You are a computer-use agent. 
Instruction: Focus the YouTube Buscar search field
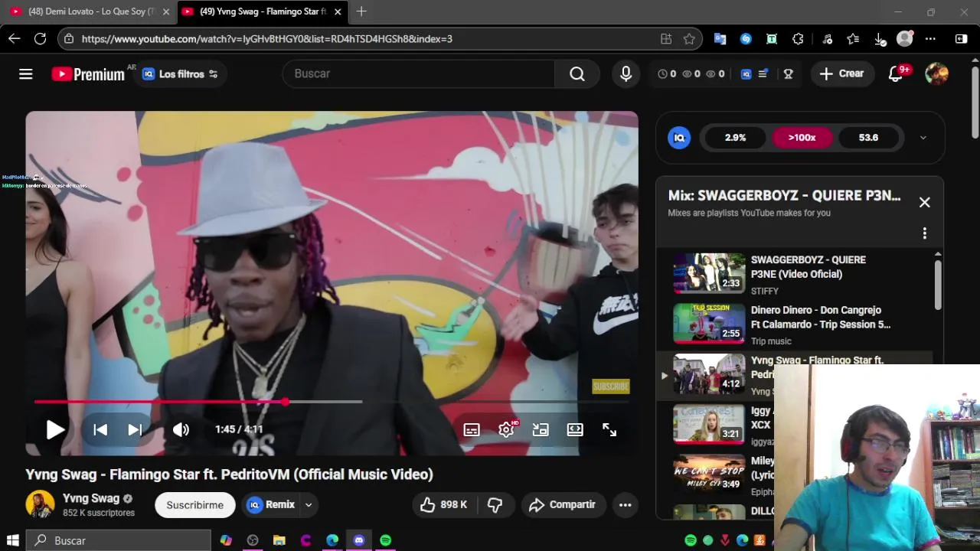coord(419,73)
